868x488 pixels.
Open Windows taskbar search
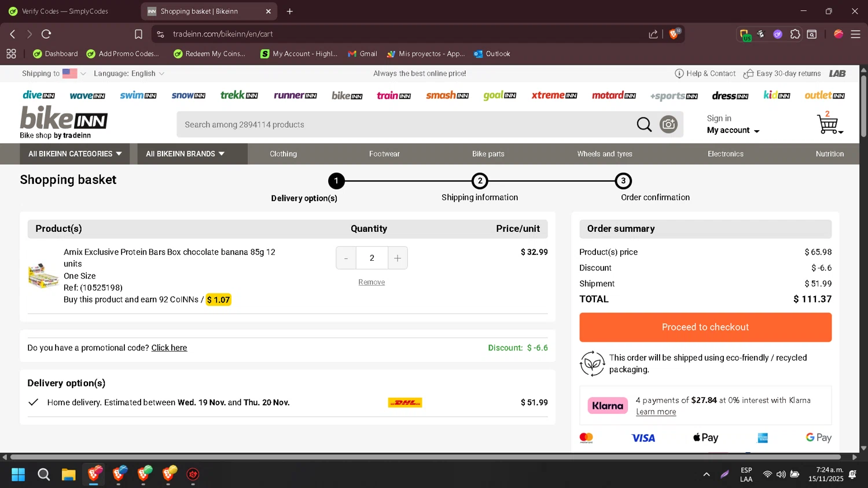pyautogui.click(x=43, y=475)
